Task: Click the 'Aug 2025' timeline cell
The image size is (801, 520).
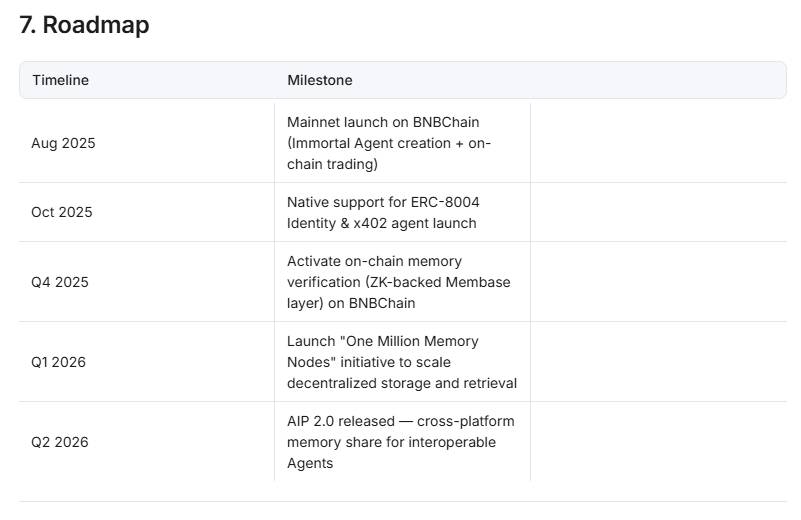Action: (x=63, y=143)
